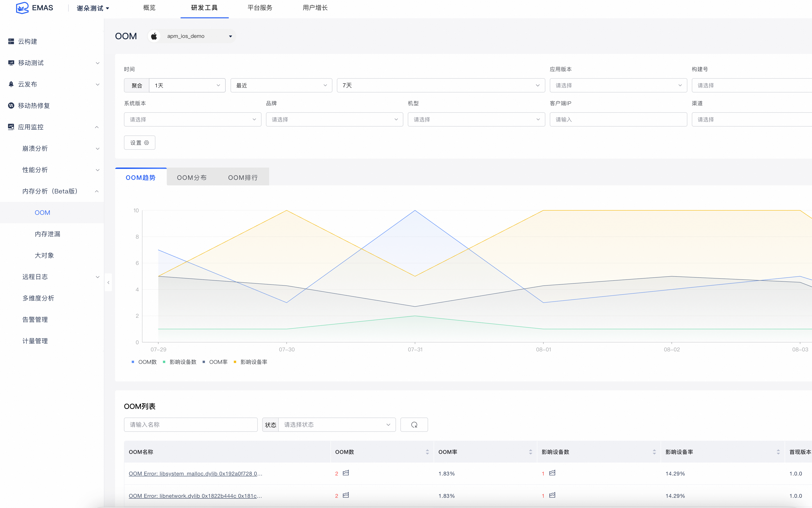Screen dimensions: 812x508
Task: Toggle 影响设备率 legend series in chart
Action: click(x=250, y=362)
